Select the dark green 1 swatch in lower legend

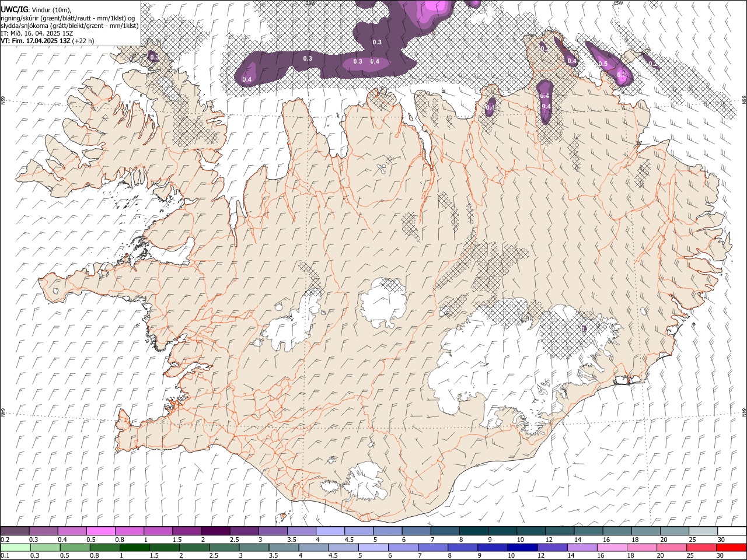point(134,548)
